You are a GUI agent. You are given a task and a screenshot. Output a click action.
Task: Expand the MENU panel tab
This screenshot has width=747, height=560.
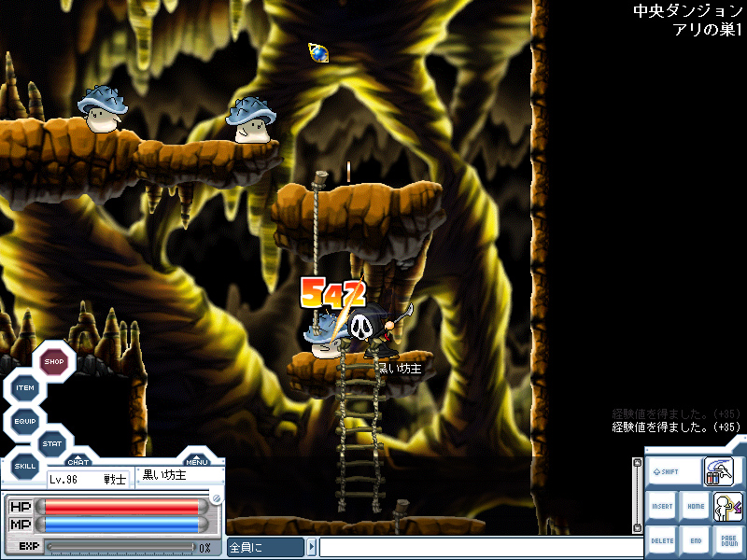point(196,460)
